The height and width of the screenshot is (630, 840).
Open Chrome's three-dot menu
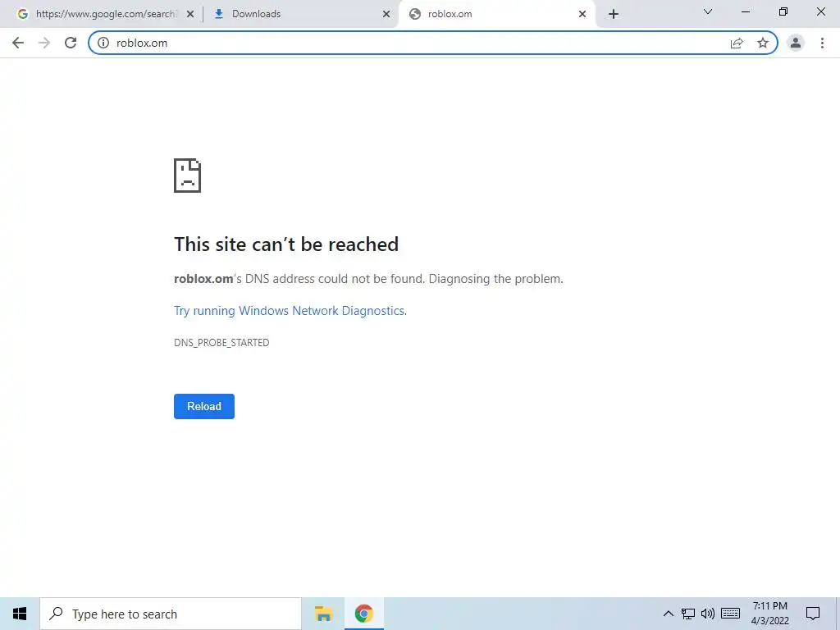coord(822,43)
